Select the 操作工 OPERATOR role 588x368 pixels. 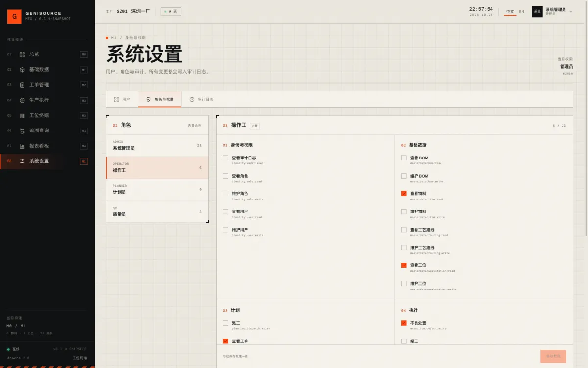coord(157,168)
